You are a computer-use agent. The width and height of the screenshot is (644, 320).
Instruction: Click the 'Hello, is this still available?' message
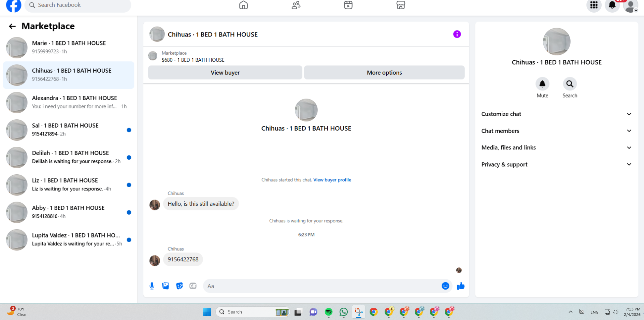(x=201, y=204)
